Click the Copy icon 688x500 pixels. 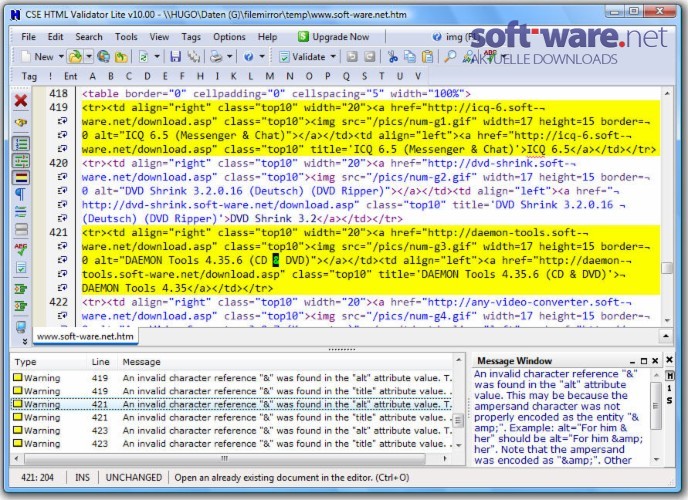coord(410,57)
